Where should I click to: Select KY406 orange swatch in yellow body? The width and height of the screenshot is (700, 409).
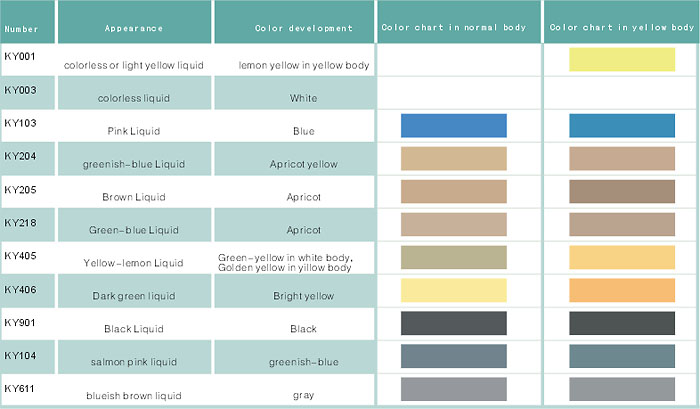pyautogui.click(x=622, y=290)
